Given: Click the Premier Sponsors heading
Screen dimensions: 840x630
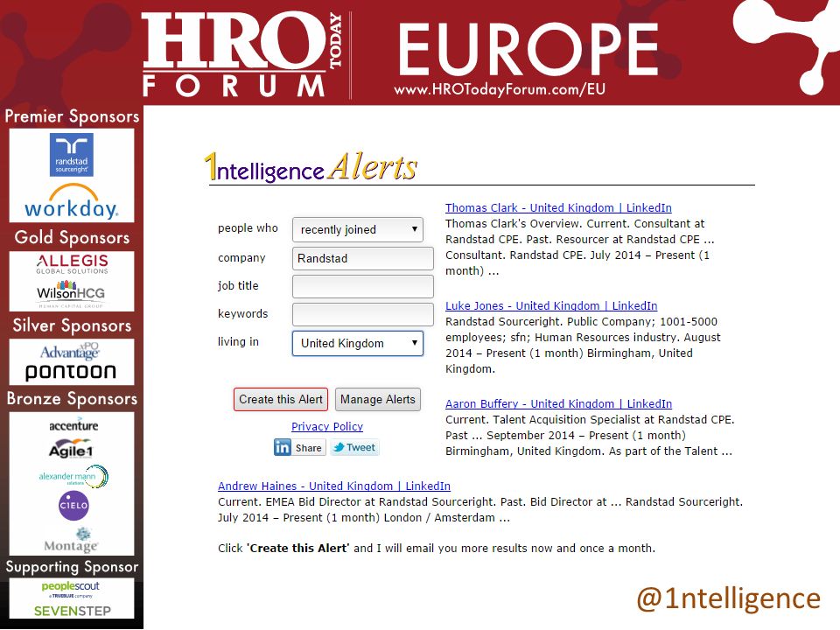Looking at the screenshot, I should (72, 116).
